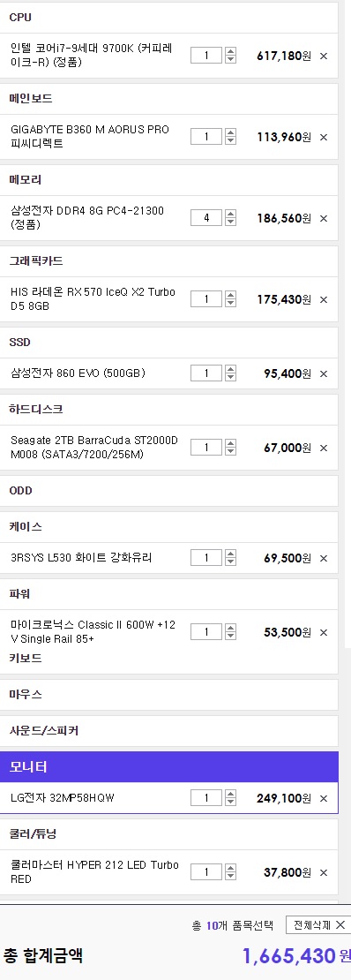Increase the monitor quantity stepper
This screenshot has height=980, width=351.
(230, 794)
